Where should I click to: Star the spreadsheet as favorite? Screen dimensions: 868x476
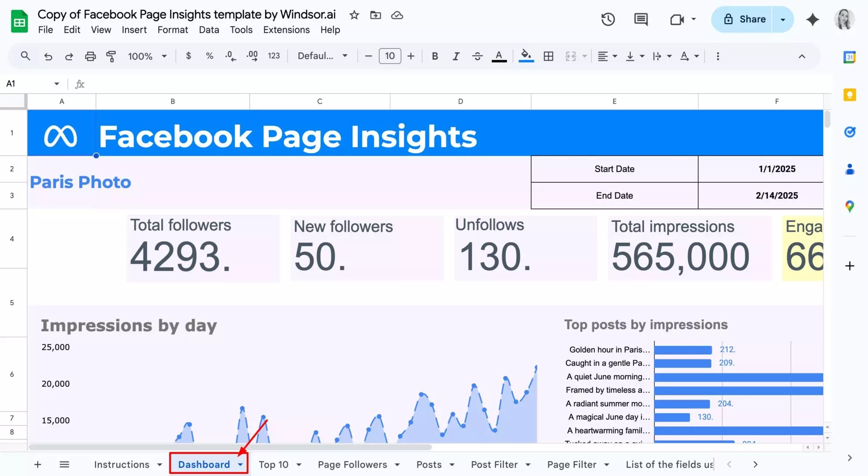(354, 15)
